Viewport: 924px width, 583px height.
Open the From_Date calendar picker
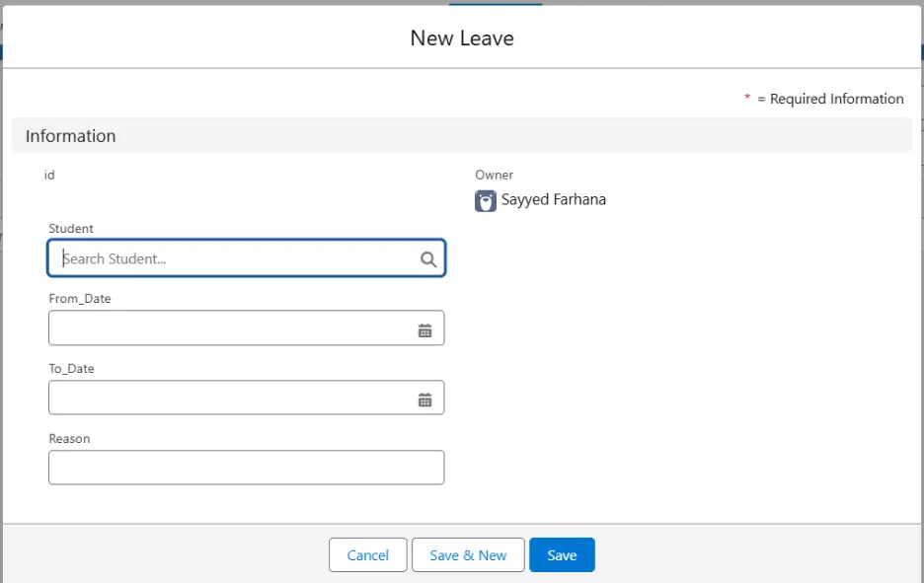[x=424, y=330]
